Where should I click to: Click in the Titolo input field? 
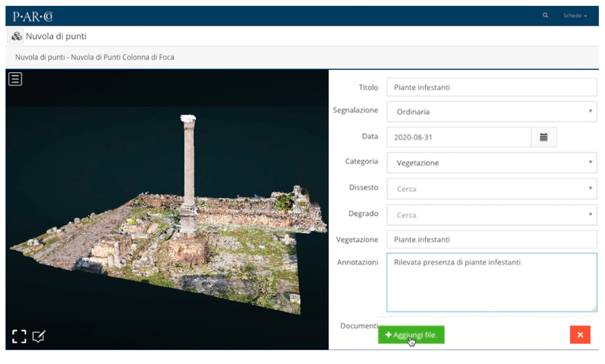[x=491, y=87]
